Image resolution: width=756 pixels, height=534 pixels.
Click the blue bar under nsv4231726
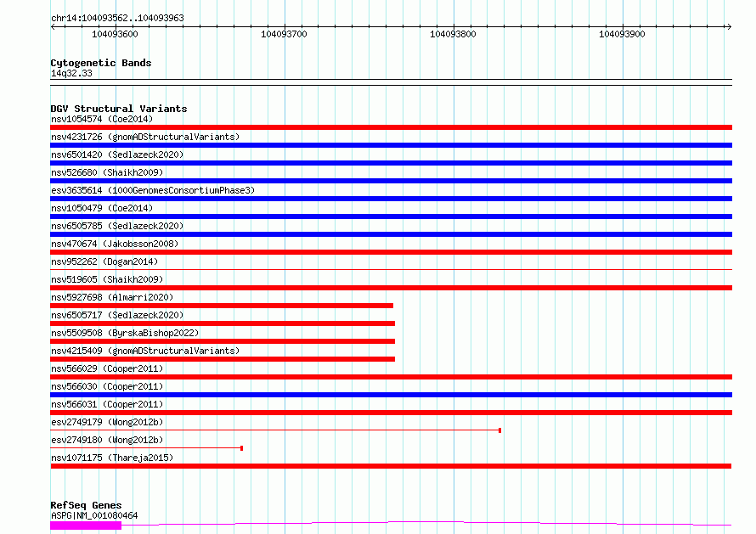click(x=391, y=145)
